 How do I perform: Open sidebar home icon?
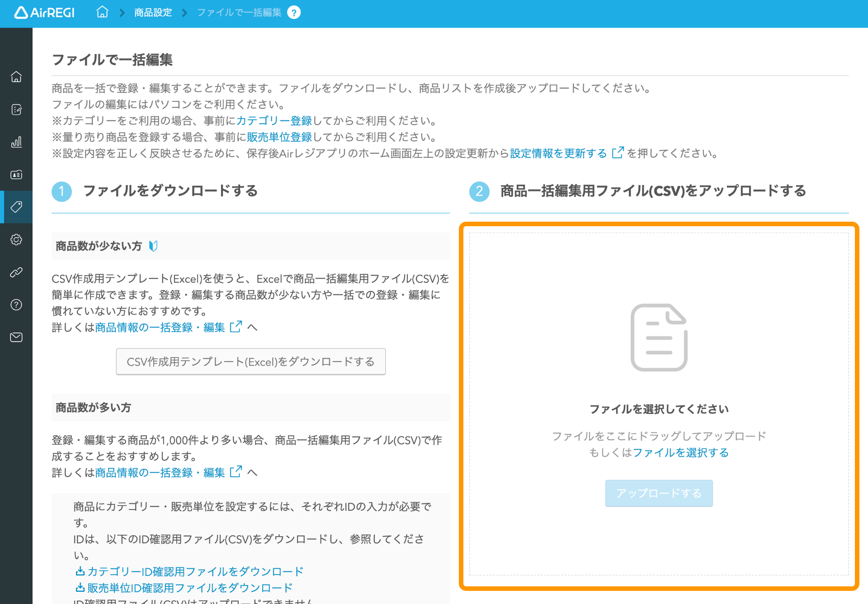tap(16, 77)
